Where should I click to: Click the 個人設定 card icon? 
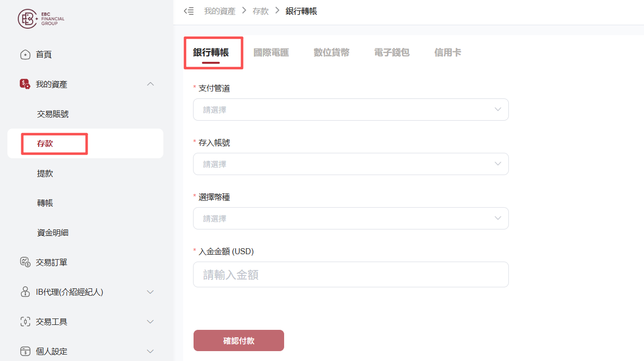25,351
